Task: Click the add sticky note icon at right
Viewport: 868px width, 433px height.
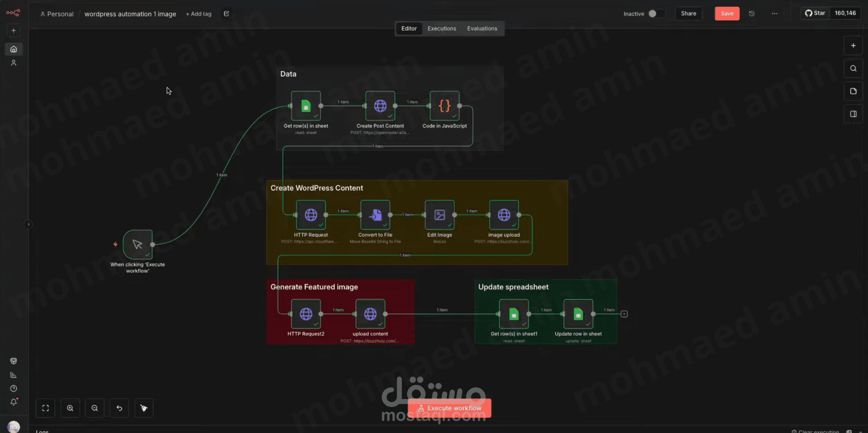Action: tap(853, 91)
